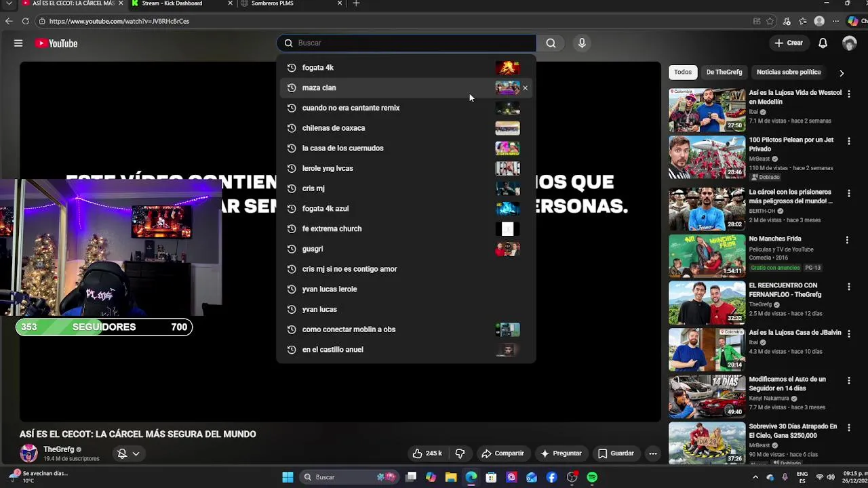
Task: Bookmark page with star icon
Action: [x=770, y=21]
